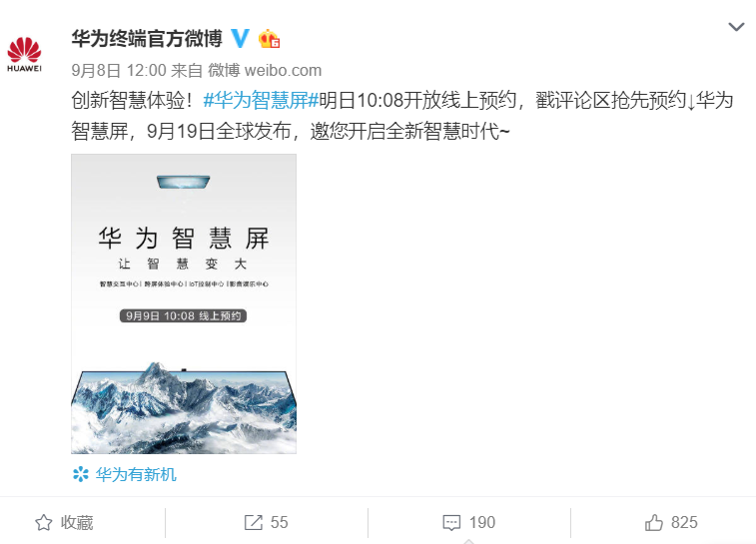Click the 微博 weibo.com source link
Screen dimensions: 756x544
[x=265, y=70]
